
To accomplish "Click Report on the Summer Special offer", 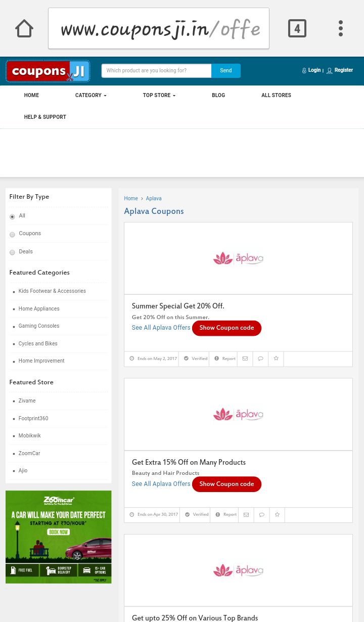I will click(x=225, y=359).
